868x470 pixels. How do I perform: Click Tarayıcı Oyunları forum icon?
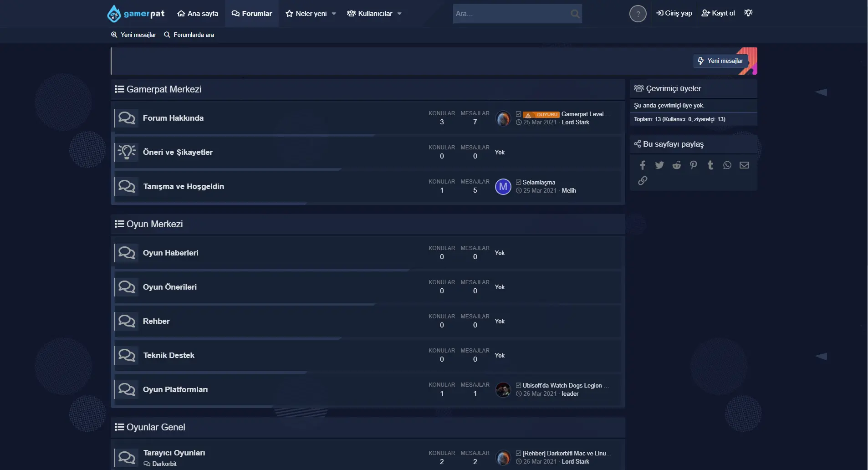[127, 458]
